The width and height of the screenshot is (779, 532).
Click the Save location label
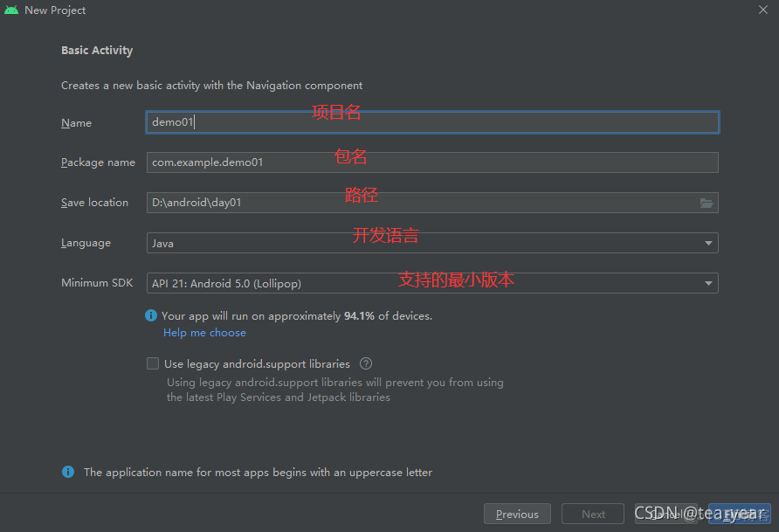click(x=94, y=203)
